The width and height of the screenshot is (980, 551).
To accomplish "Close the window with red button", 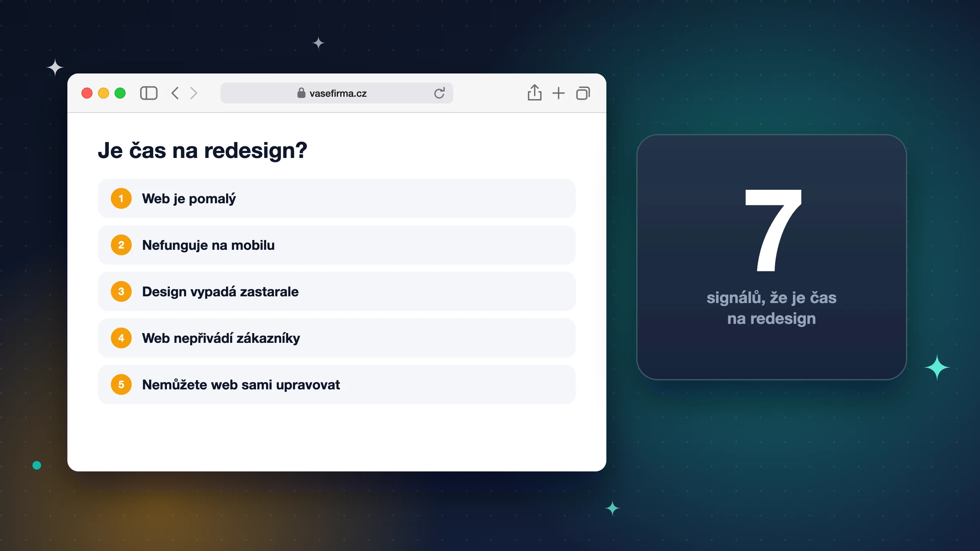I will point(87,93).
